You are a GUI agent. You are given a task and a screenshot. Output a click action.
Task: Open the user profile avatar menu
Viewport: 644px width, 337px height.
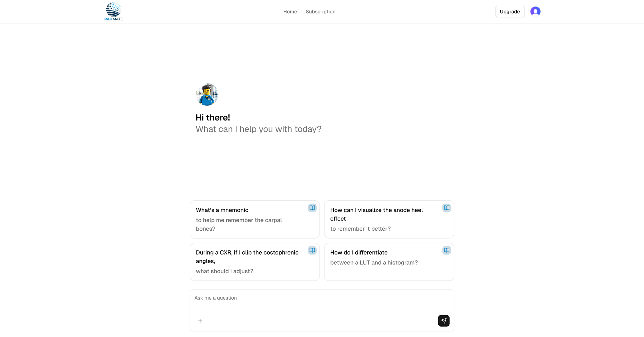tap(535, 12)
